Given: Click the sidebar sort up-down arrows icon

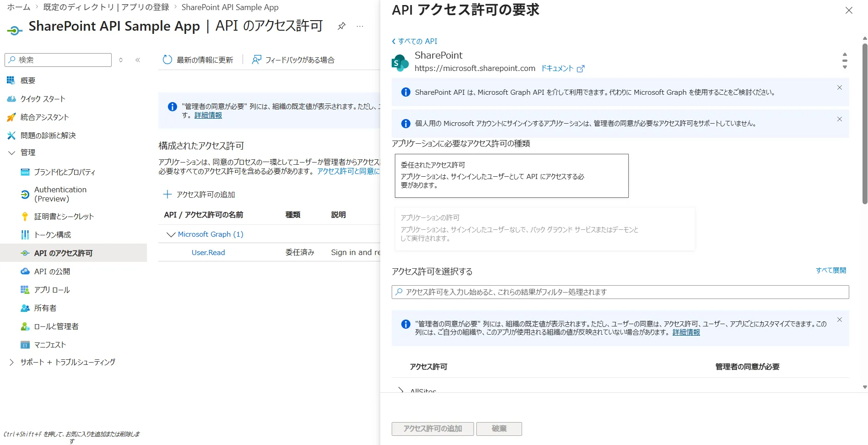Looking at the screenshot, I should [x=121, y=60].
